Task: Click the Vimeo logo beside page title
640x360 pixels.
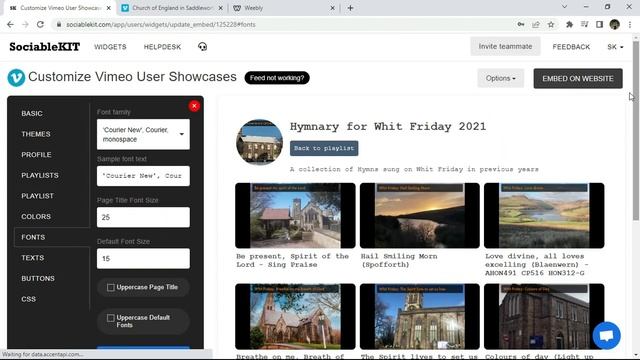Action: (x=16, y=78)
